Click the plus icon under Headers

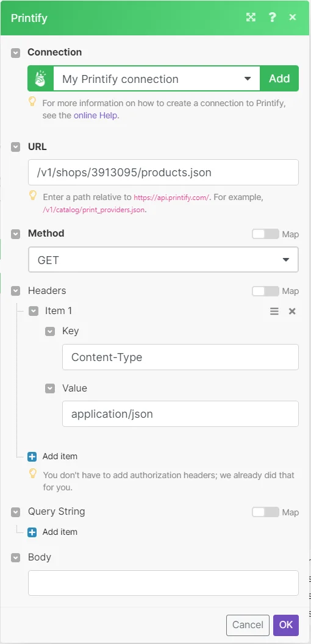[x=32, y=456]
